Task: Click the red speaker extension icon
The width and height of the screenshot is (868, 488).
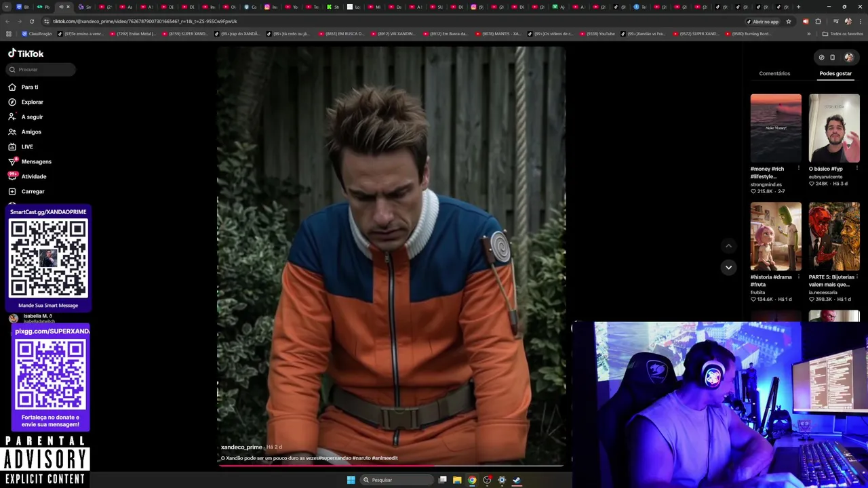Action: coord(806,22)
